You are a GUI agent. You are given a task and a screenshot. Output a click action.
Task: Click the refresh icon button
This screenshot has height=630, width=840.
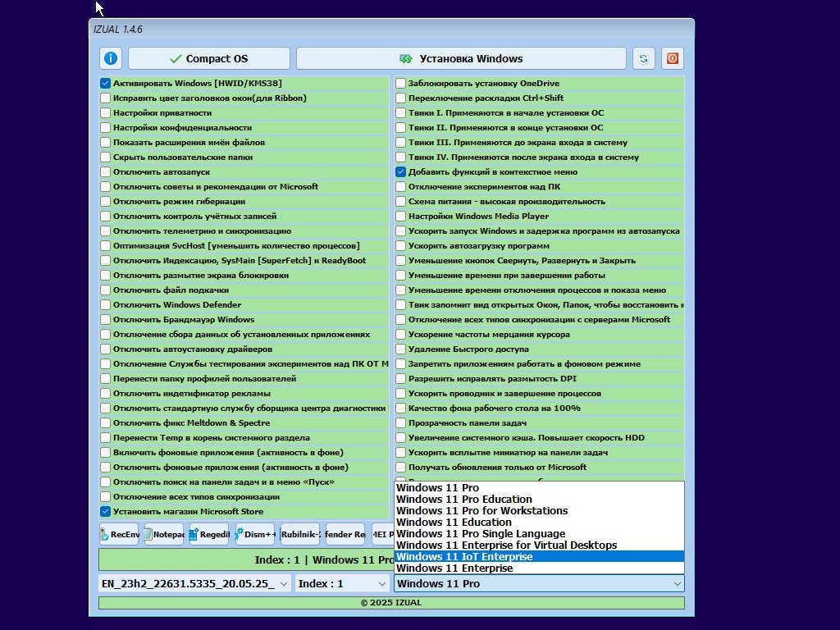click(643, 58)
